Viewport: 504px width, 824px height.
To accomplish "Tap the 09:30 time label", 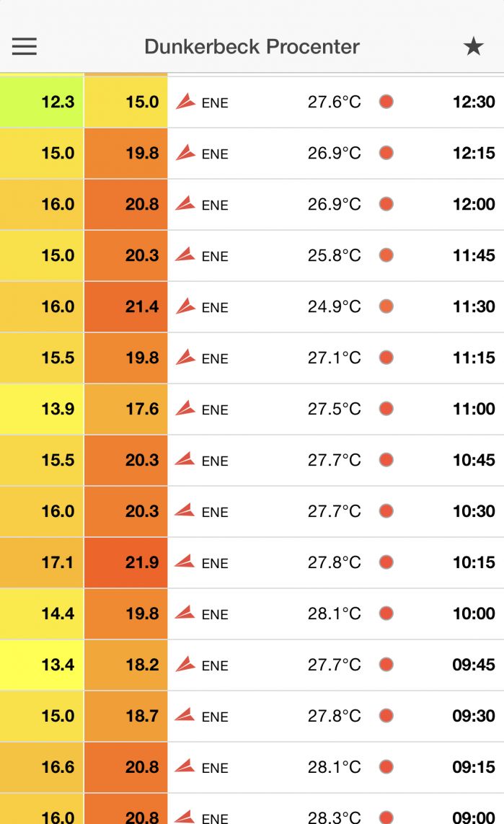I will click(x=474, y=716).
